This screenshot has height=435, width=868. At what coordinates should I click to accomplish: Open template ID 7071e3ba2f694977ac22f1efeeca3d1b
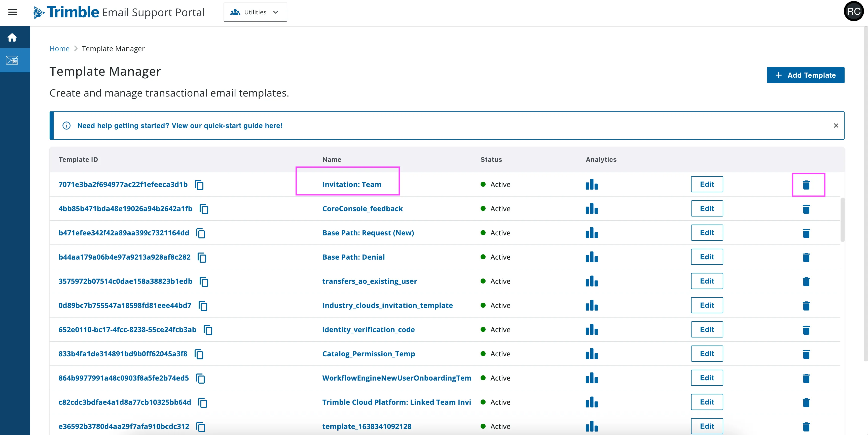123,184
